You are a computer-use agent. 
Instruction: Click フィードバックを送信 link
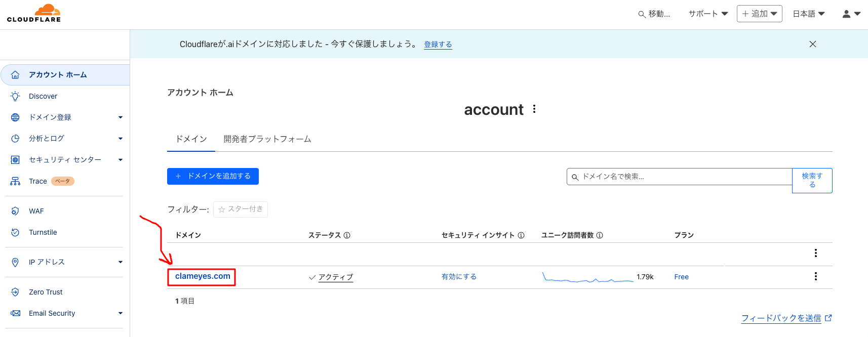point(781,318)
